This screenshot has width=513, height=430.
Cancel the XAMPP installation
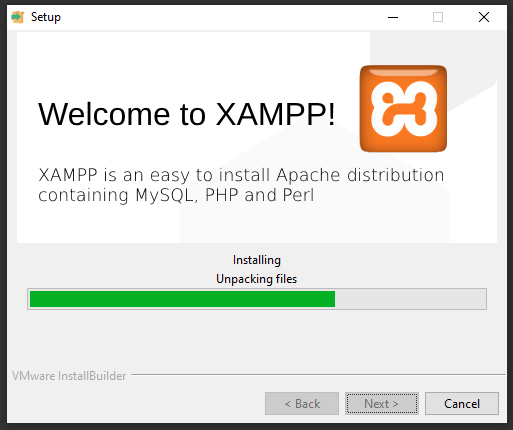pyautogui.click(x=462, y=404)
